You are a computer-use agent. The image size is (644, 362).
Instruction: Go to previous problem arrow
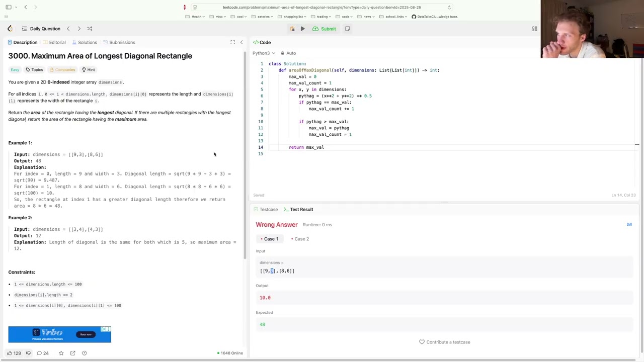click(x=68, y=29)
